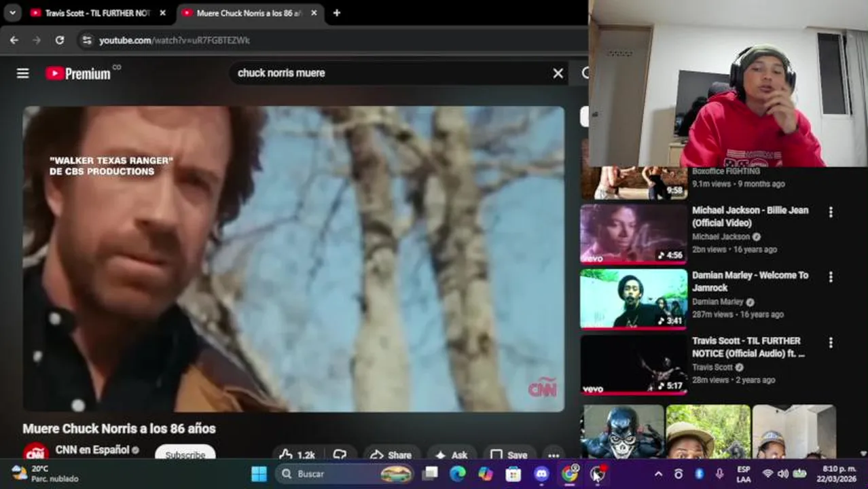Click the youtube.com address bar

coord(333,40)
